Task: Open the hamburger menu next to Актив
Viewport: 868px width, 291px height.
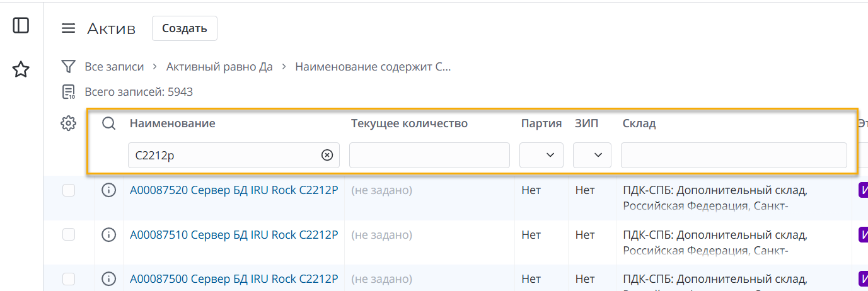Action: click(68, 29)
